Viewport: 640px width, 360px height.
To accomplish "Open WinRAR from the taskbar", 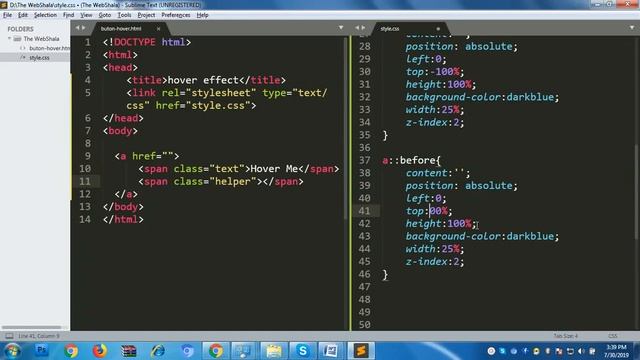I will point(129,351).
